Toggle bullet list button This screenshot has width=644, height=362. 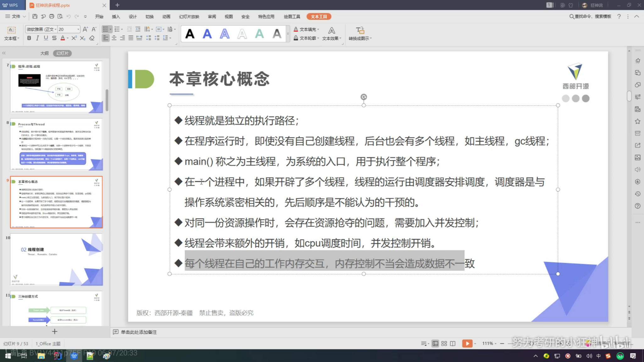(106, 29)
